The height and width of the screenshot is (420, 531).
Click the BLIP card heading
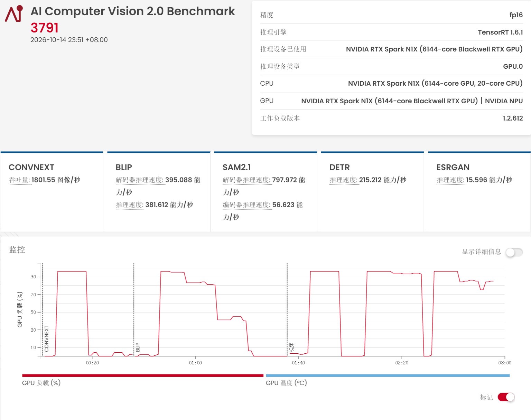point(124,167)
